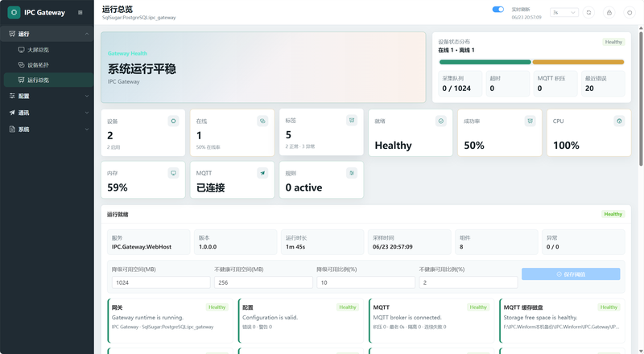Click the 运行时长 1m 45s value

pyautogui.click(x=295, y=247)
